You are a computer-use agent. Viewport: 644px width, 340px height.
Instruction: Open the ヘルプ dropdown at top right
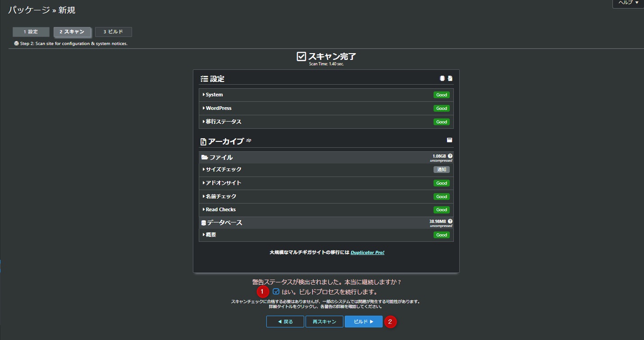(x=628, y=3)
